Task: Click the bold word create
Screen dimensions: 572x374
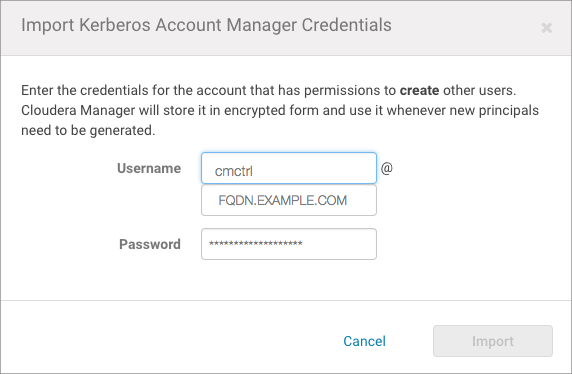Action: point(419,90)
